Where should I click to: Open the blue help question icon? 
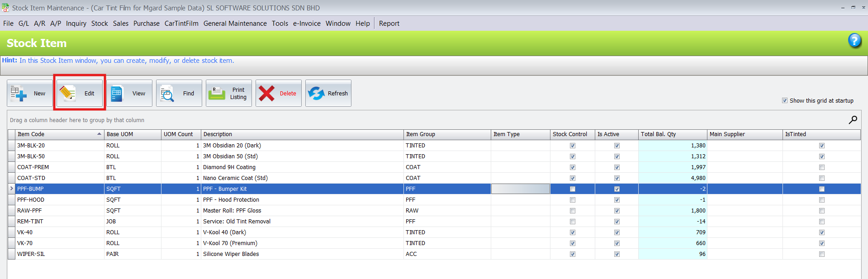(x=854, y=41)
